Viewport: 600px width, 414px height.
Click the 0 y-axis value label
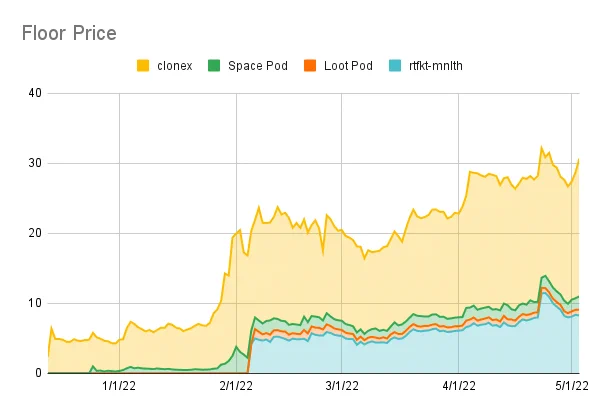point(38,373)
